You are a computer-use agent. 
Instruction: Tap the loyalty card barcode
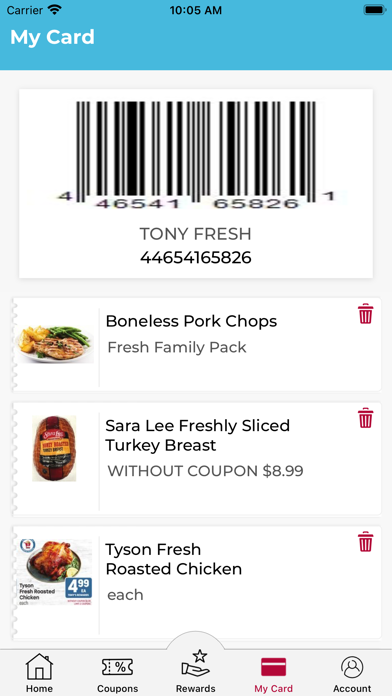(196, 154)
